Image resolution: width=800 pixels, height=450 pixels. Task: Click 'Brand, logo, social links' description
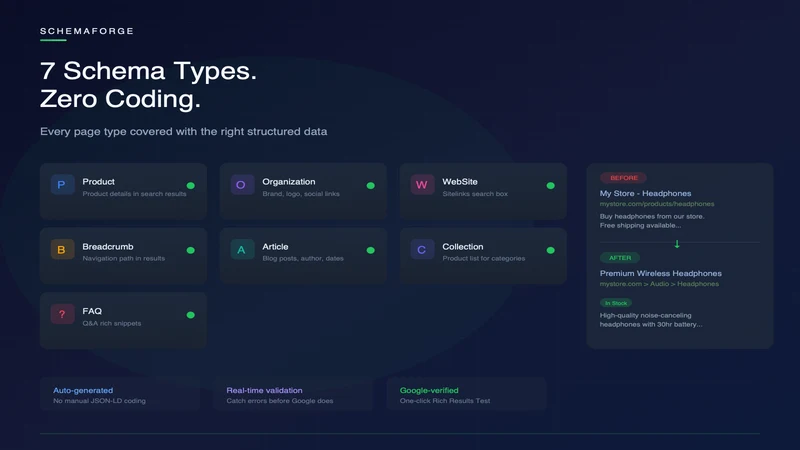301,194
